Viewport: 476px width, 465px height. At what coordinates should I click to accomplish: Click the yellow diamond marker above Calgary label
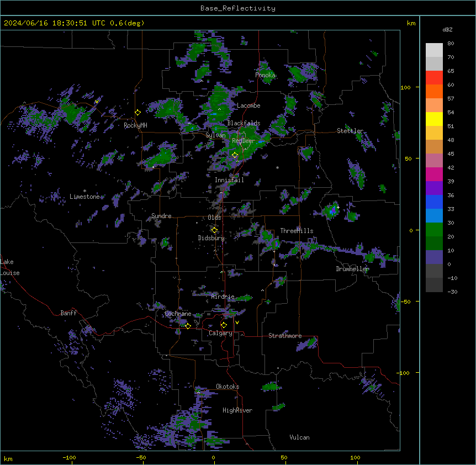pos(224,325)
